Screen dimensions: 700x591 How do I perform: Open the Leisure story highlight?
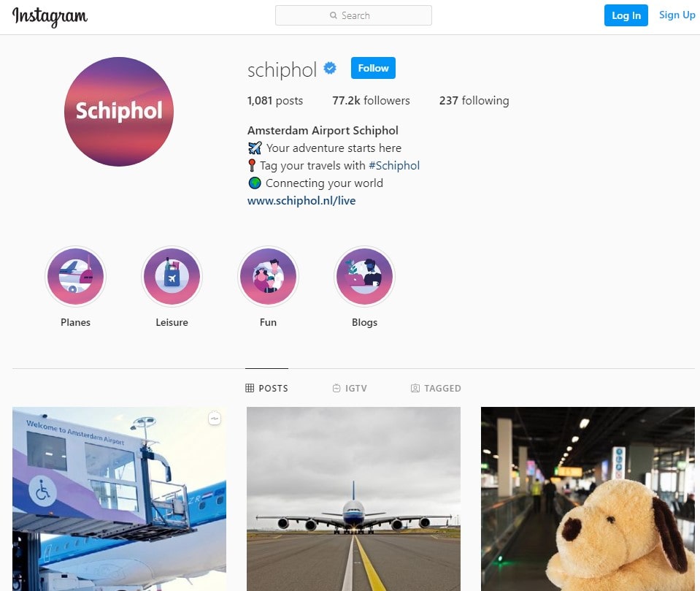point(172,277)
